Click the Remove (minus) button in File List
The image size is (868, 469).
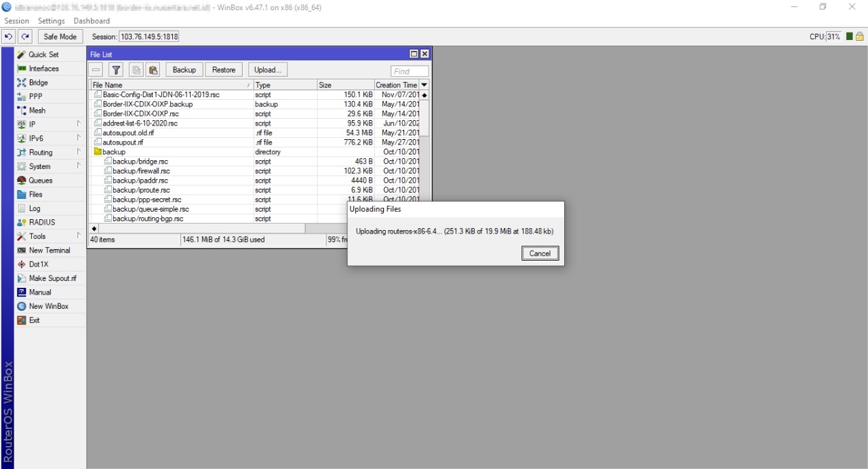(96, 70)
